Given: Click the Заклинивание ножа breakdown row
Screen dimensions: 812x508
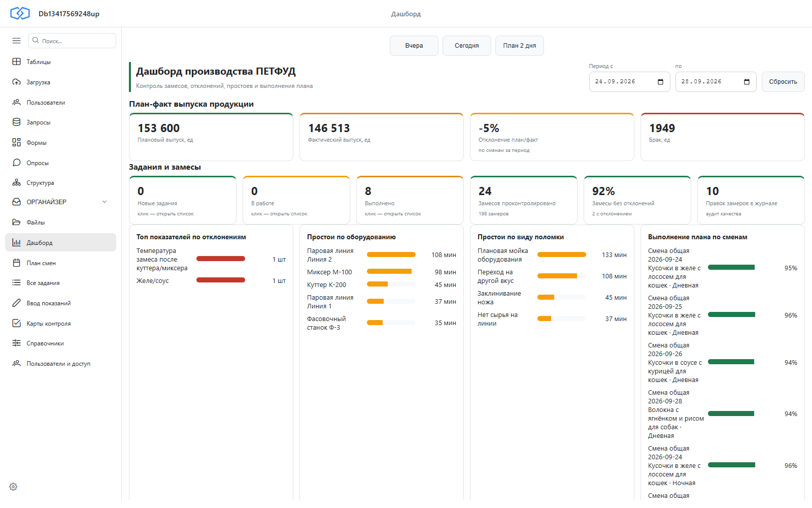Looking at the screenshot, I should tap(552, 298).
